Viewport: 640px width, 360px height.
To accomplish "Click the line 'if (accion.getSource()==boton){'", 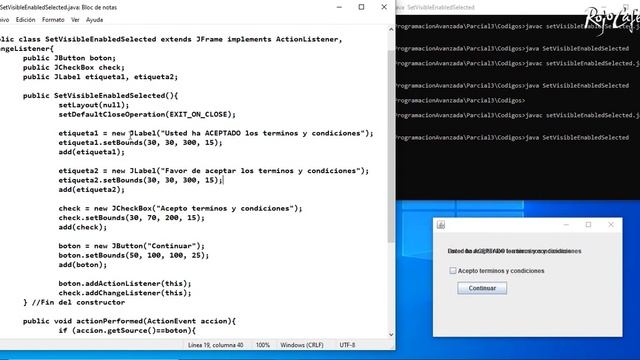I will (x=127, y=330).
